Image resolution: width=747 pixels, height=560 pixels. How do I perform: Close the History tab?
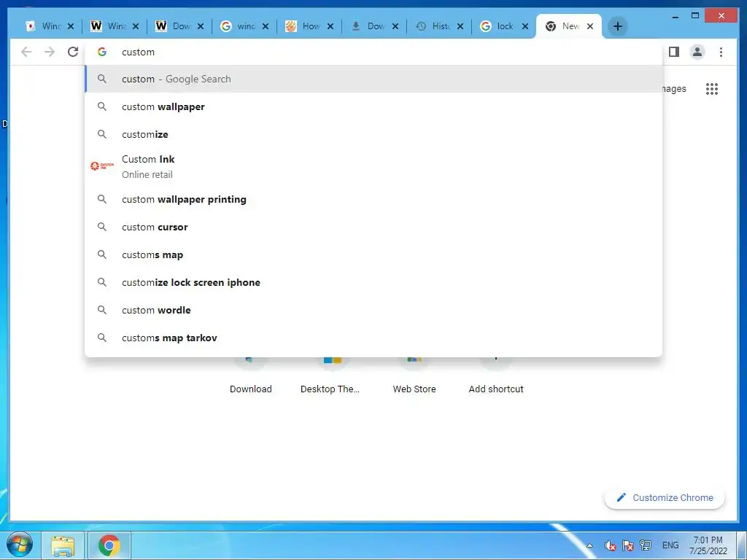(x=460, y=26)
